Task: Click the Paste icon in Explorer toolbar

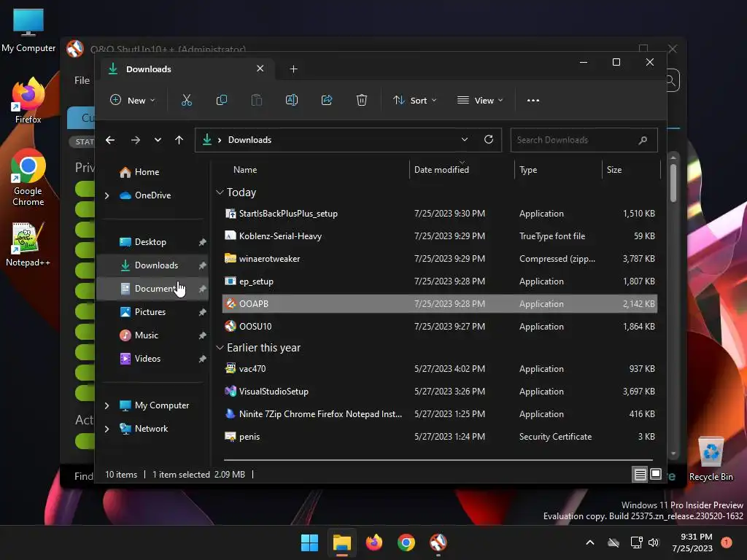Action: [256, 100]
